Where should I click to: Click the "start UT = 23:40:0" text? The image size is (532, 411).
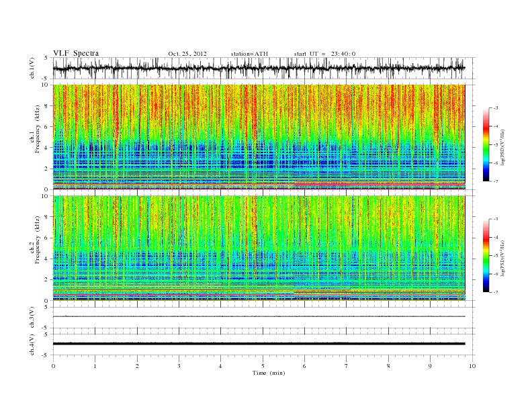point(324,54)
